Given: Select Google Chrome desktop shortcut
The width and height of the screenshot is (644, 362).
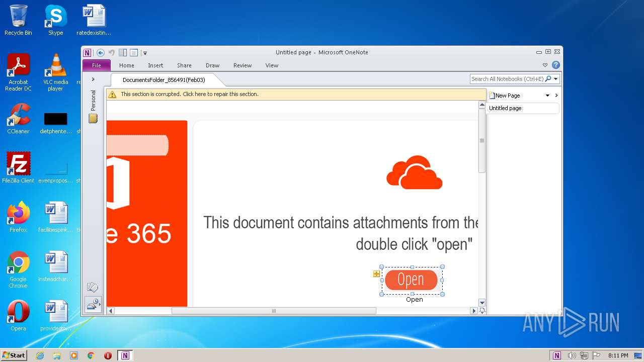Looking at the screenshot, I should coord(18,269).
